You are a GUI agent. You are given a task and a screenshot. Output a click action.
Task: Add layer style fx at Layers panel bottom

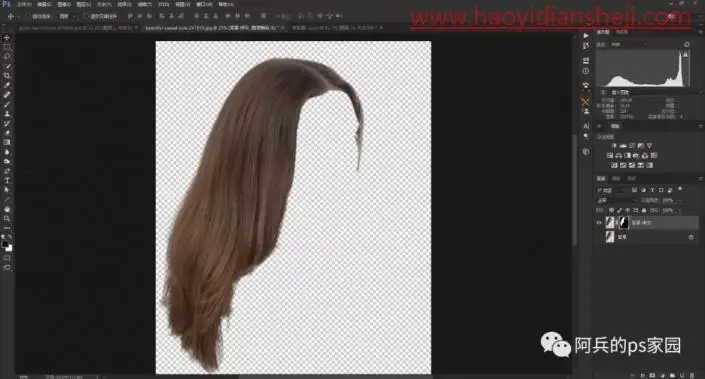(643, 375)
